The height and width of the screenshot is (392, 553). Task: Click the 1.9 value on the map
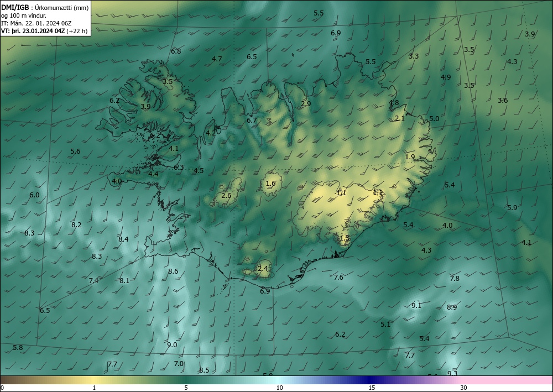pos(410,157)
